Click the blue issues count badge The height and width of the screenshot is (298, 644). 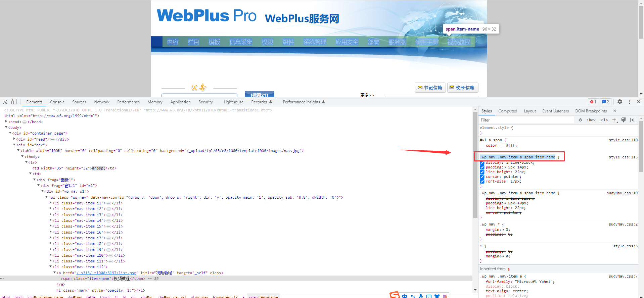tap(605, 102)
